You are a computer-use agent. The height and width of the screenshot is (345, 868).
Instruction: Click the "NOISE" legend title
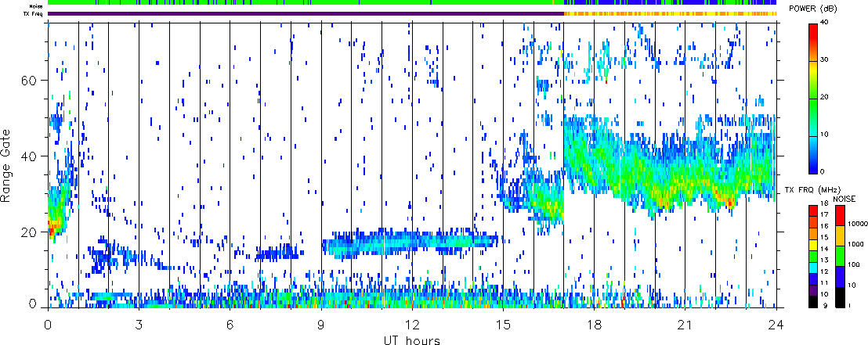click(846, 197)
